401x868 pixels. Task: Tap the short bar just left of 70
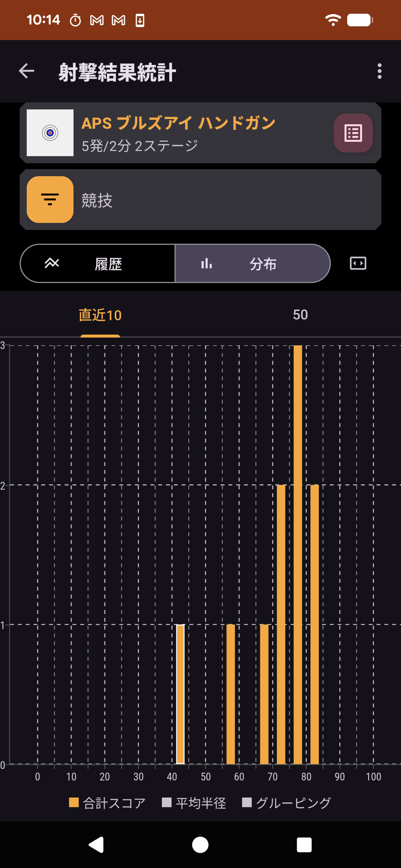(264, 694)
